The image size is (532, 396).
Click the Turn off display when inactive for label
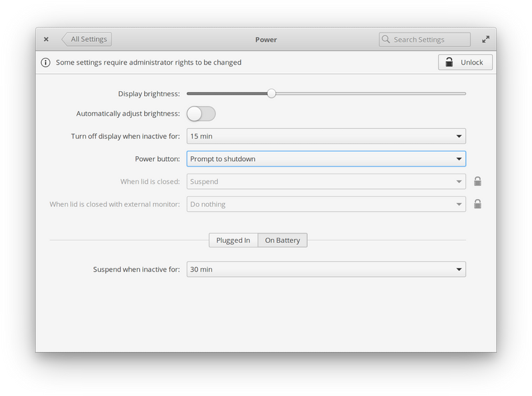coord(126,136)
